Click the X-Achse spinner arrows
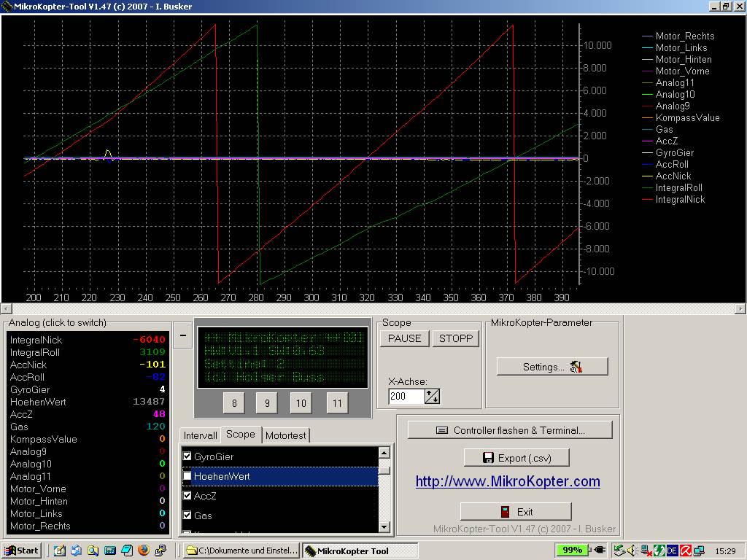 [433, 397]
